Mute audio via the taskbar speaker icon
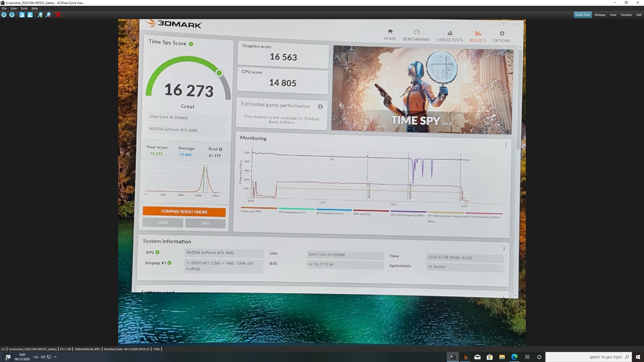644x362 pixels. (x=43, y=357)
